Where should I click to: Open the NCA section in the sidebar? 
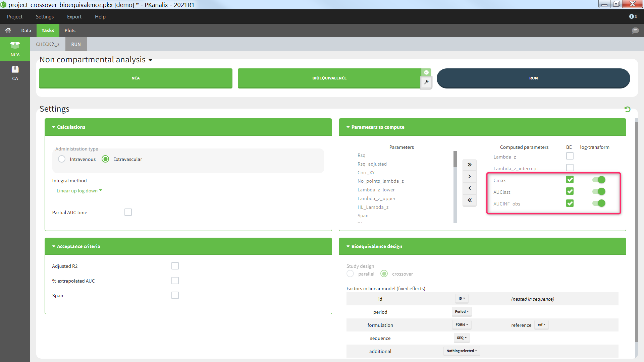pyautogui.click(x=15, y=49)
